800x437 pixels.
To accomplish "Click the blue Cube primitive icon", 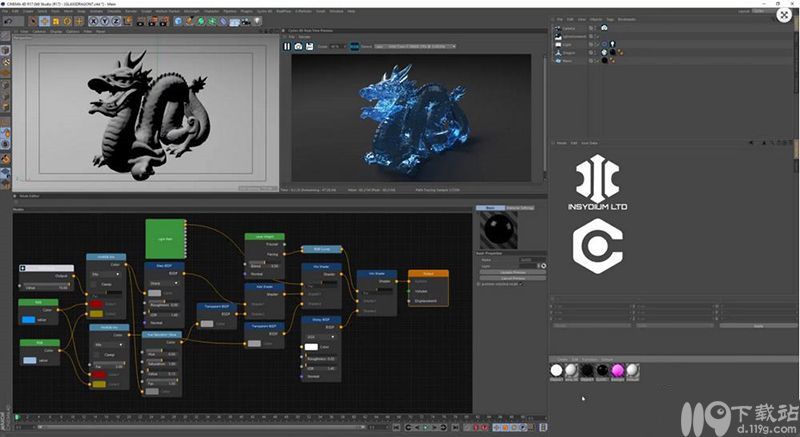I will pyautogui.click(x=178, y=21).
